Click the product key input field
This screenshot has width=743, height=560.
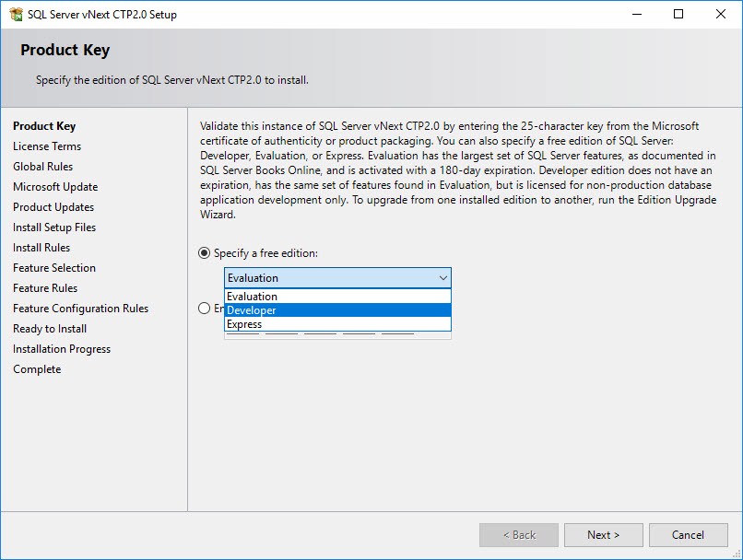click(x=337, y=334)
